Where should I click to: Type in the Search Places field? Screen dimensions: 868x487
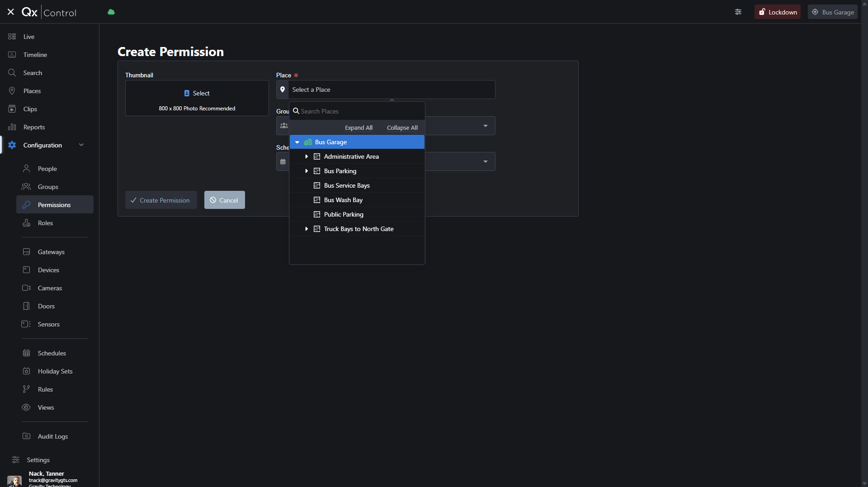[360, 111]
